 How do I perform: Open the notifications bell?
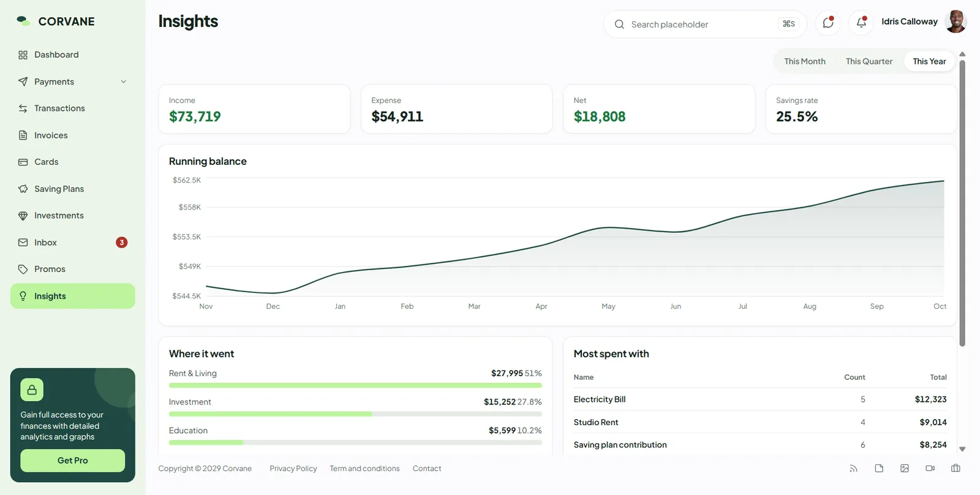coord(861,23)
